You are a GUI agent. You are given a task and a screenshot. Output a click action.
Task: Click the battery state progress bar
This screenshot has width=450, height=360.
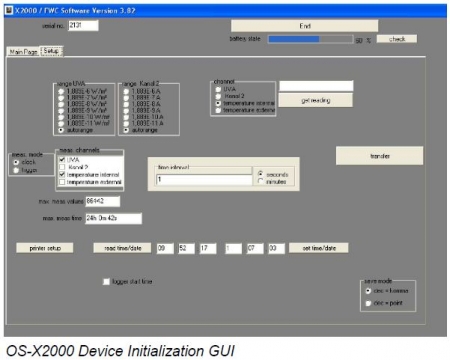(310, 39)
